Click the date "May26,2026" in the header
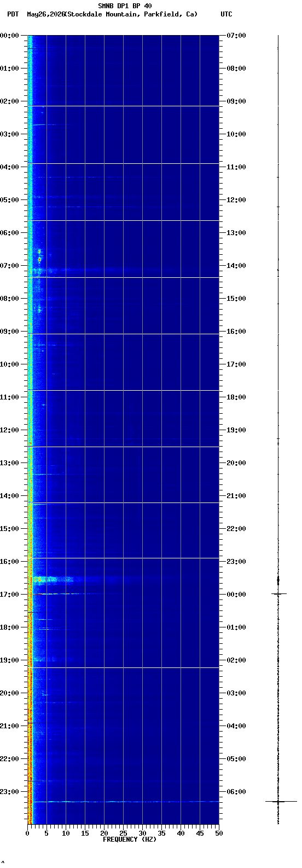This screenshot has height=868, width=302. pyautogui.click(x=45, y=14)
